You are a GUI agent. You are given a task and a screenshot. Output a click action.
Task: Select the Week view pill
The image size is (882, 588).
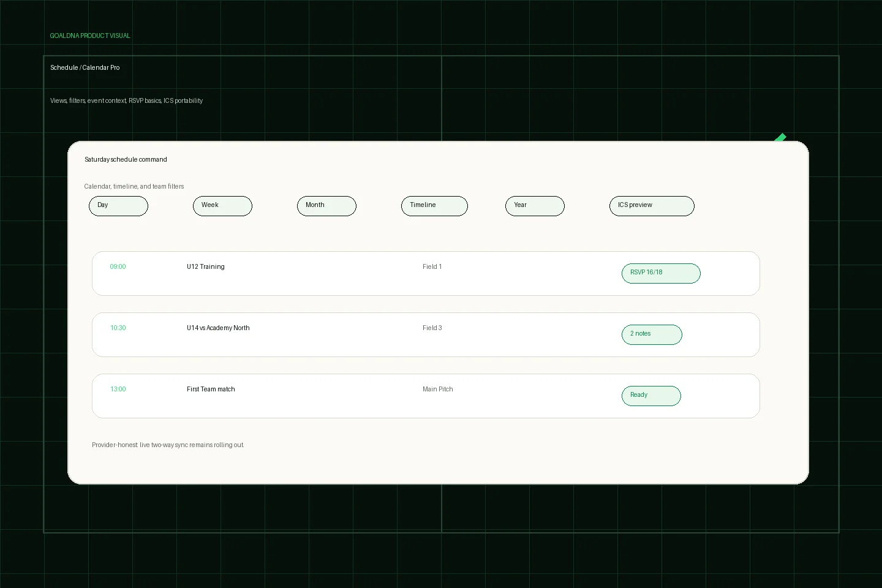[222, 206]
